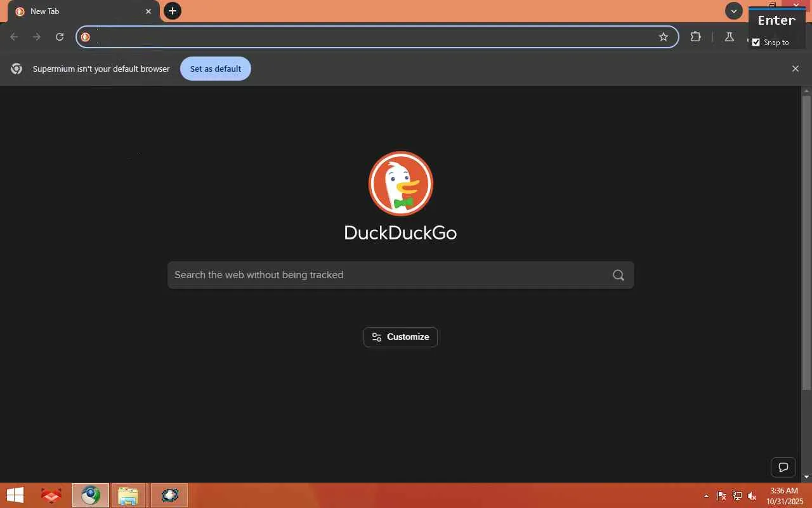This screenshot has height=508, width=812.
Task: Click the scrollbar down arrow
Action: click(x=806, y=477)
